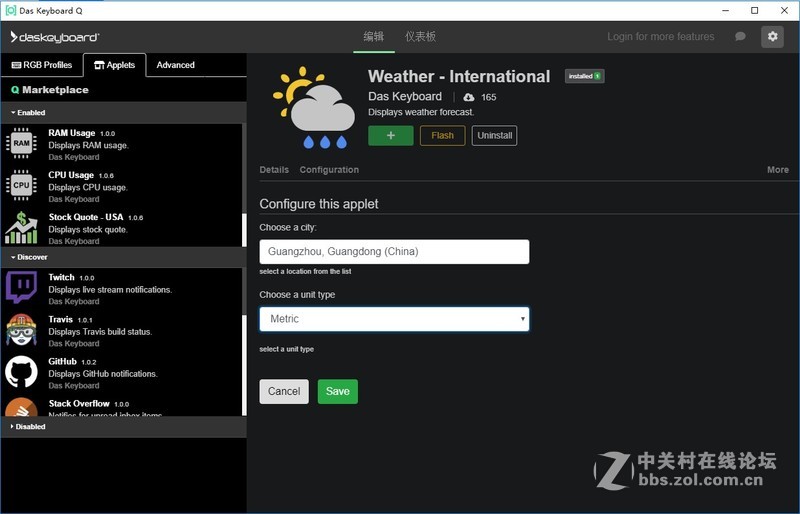Switch to Advanced tab
The height and width of the screenshot is (514, 800).
click(176, 65)
